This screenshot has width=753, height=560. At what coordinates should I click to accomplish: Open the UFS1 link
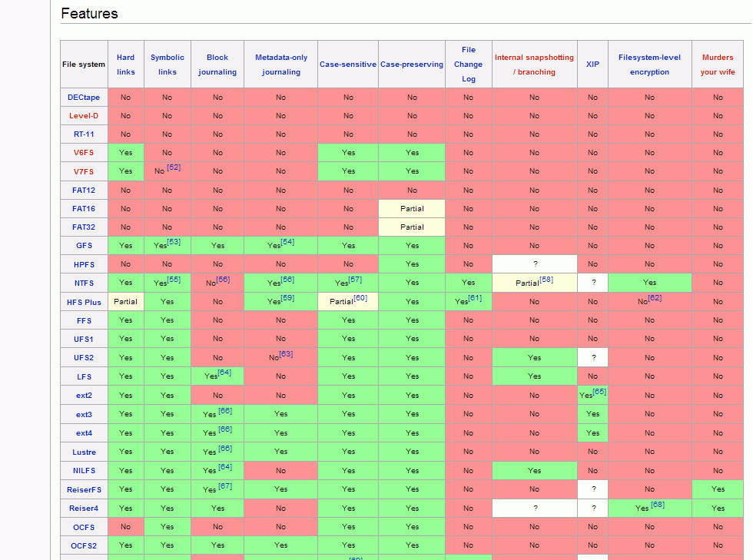84,339
